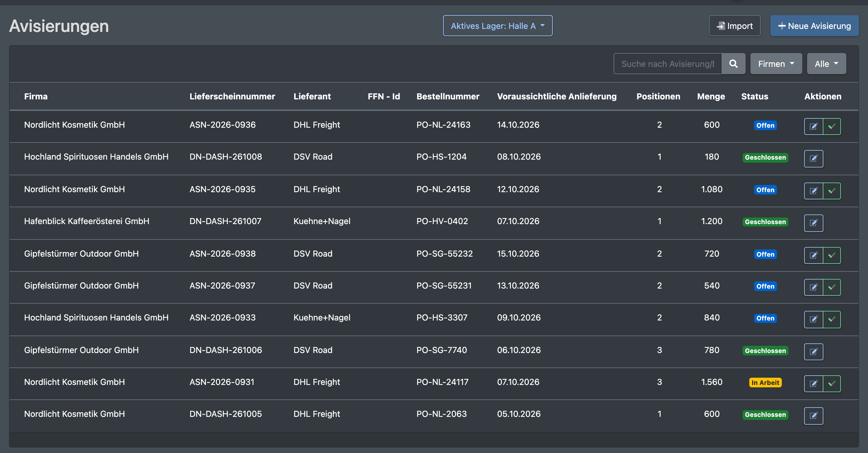Viewport: 868px width, 453px height.
Task: Click delivery date 15.10.2026
Action: coord(518,254)
